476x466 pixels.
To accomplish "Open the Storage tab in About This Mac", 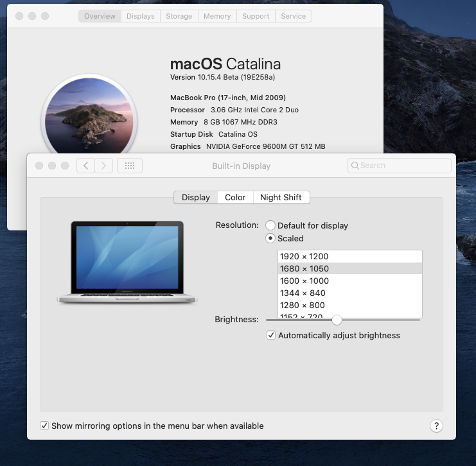I will tap(179, 16).
